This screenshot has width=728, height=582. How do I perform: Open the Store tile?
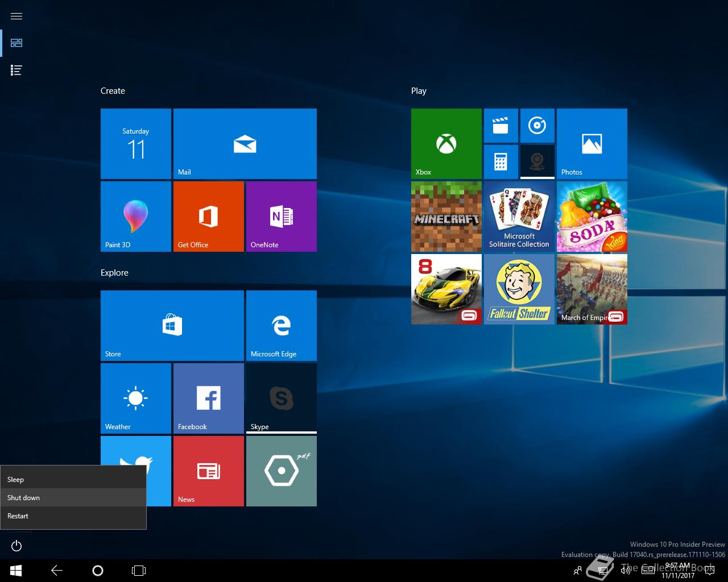coord(172,326)
